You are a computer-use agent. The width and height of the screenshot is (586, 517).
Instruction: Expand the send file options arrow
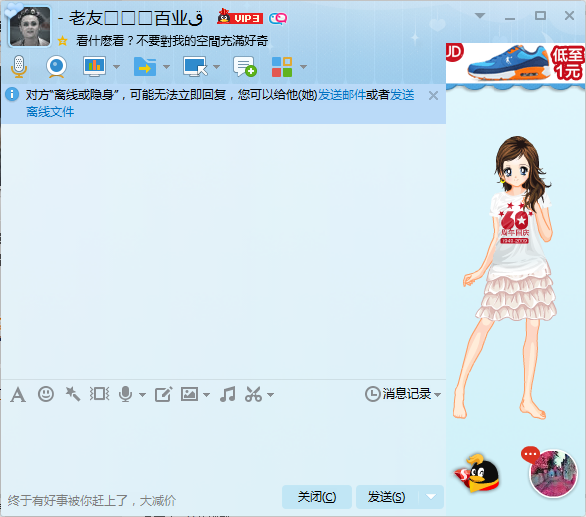pyautogui.click(x=166, y=67)
